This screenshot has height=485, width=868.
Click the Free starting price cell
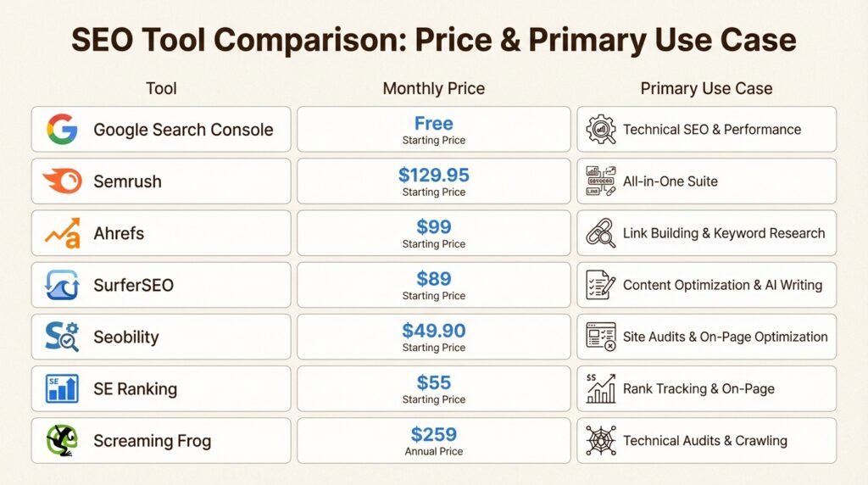[x=433, y=129]
